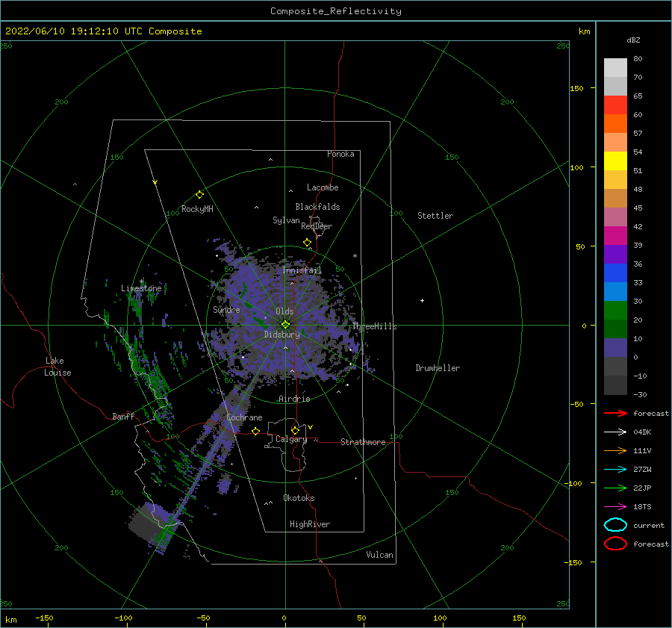Click the white 04DK arrow icon
This screenshot has width=672, height=628.
tap(615, 432)
